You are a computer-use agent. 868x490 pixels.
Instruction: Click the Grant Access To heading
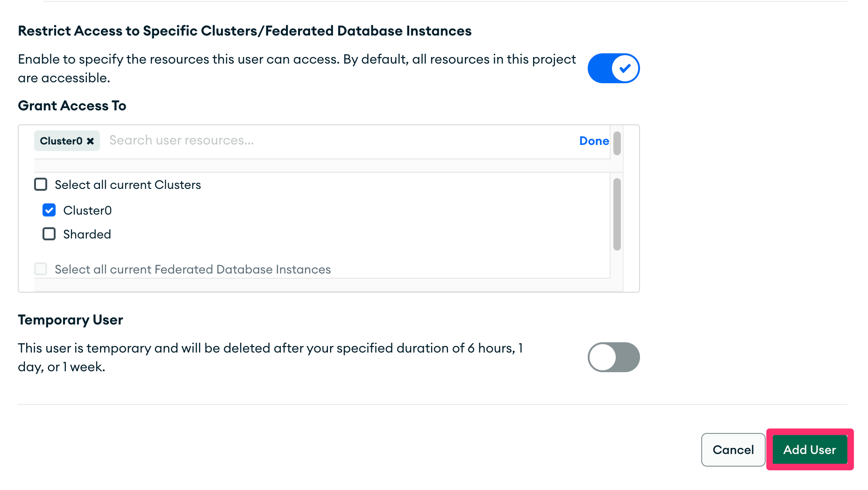[x=72, y=106]
